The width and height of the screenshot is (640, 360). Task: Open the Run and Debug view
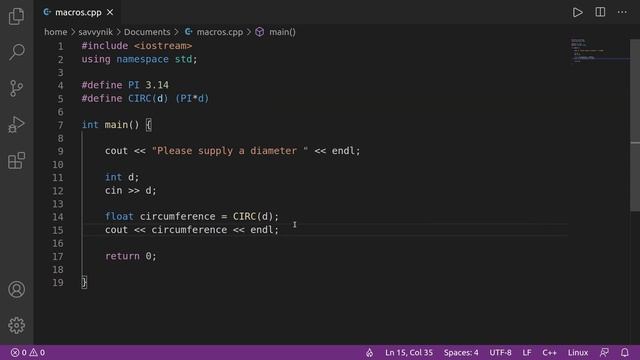pos(16,124)
